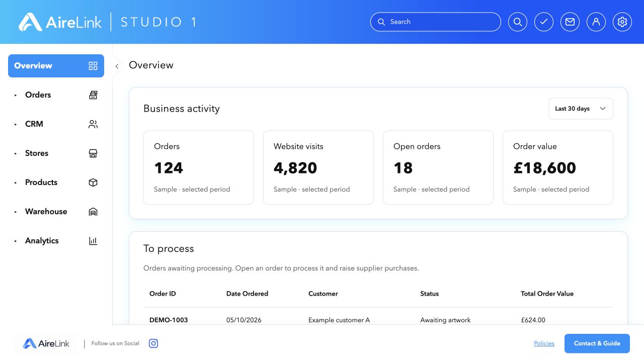The width and height of the screenshot is (644, 362).
Task: Click the Analytics bar chart icon
Action: [93, 241]
